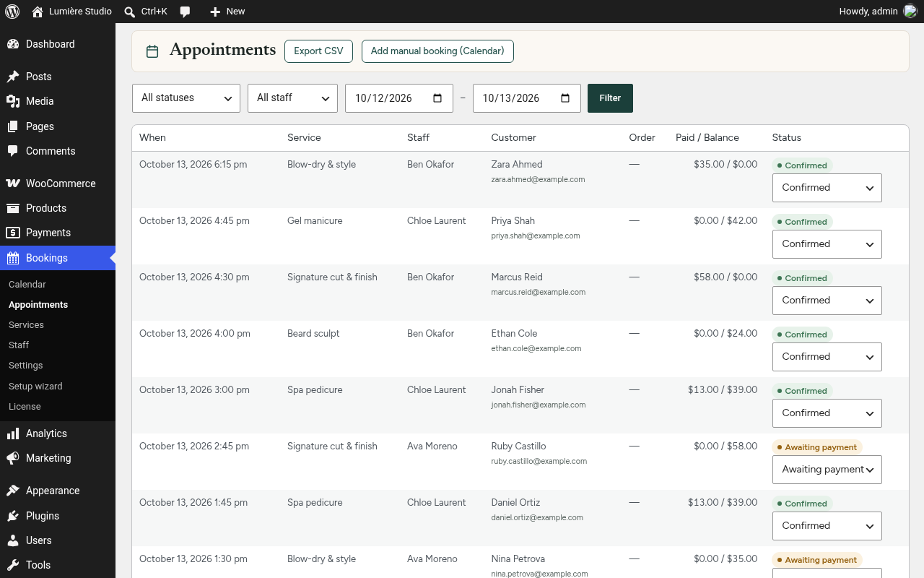Apply filters with the Filter button
Image resolution: width=924 pixels, height=578 pixels.
[x=610, y=98]
